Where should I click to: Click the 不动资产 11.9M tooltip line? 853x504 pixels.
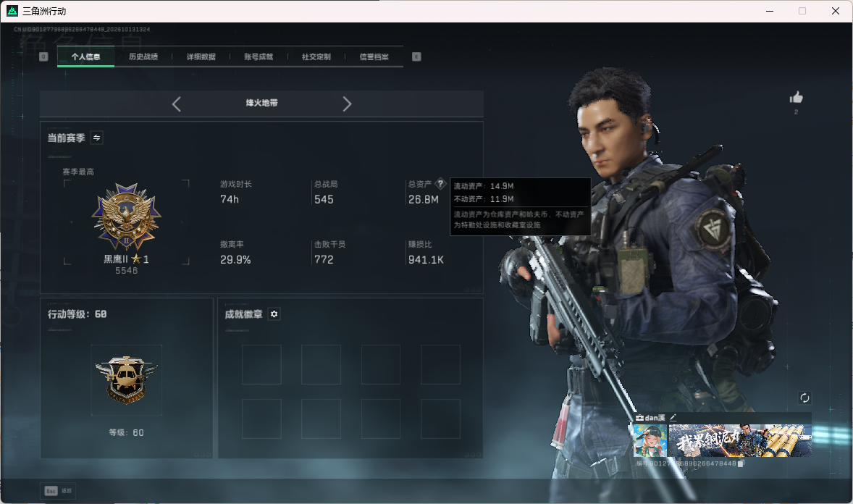coord(484,199)
